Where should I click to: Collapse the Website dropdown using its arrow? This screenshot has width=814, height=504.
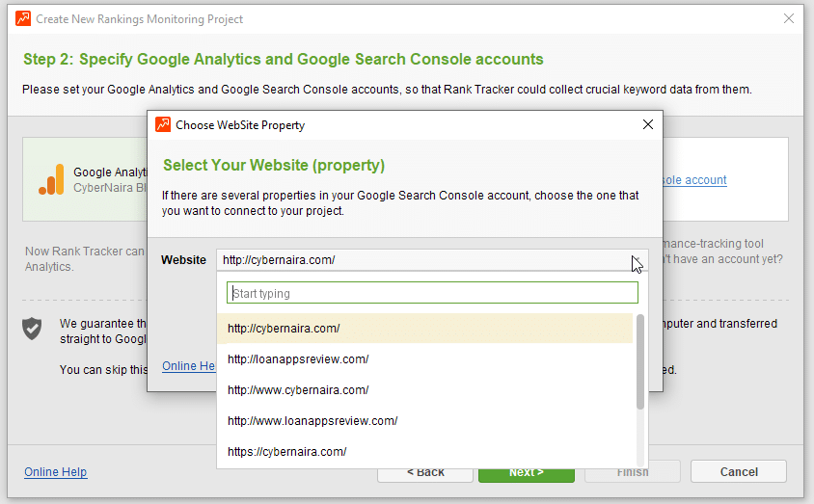pyautogui.click(x=637, y=259)
